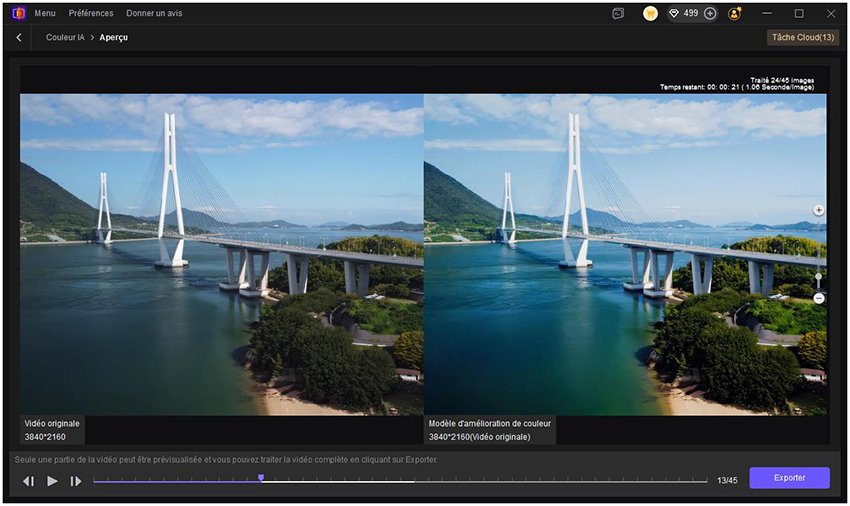Open the user account profile icon
The image size is (850, 506).
coord(735,14)
